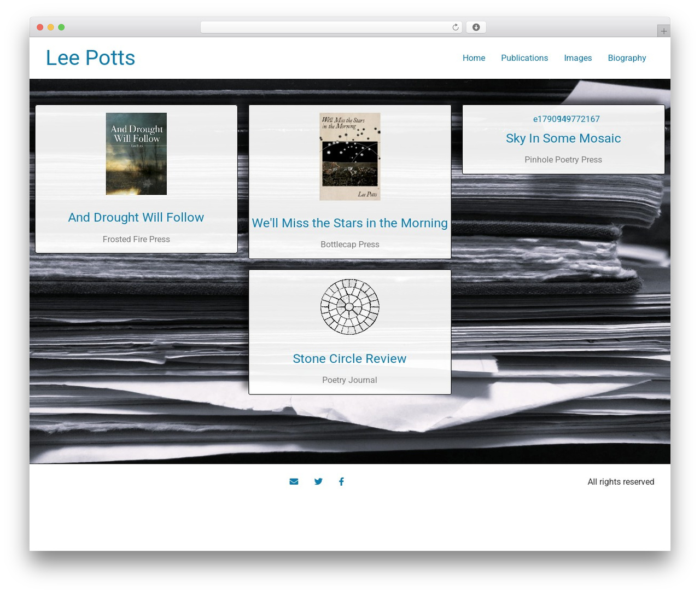Follow the We'll Miss the Stars in the Morning link
Viewport: 700px width, 593px height.
click(350, 223)
